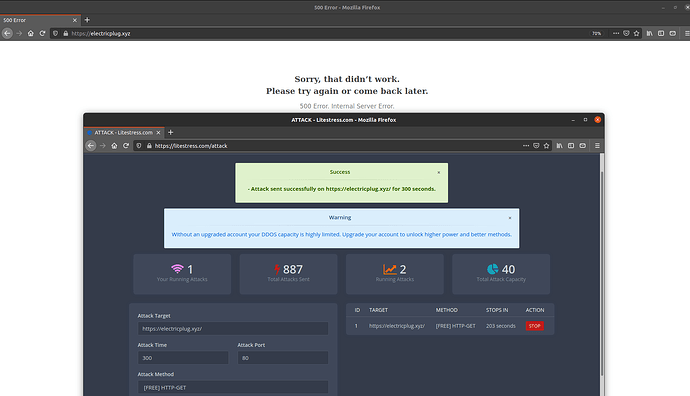Bookmark electricplug.xyz with star icon

click(636, 33)
